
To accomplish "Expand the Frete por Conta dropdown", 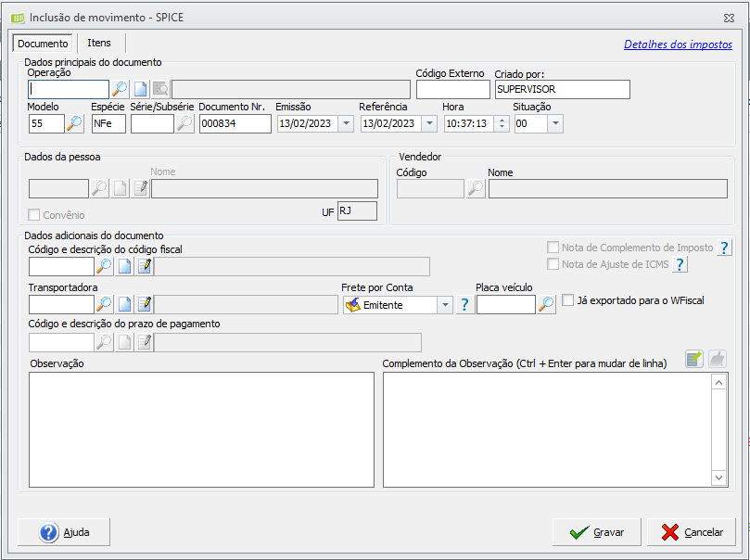I will (445, 305).
